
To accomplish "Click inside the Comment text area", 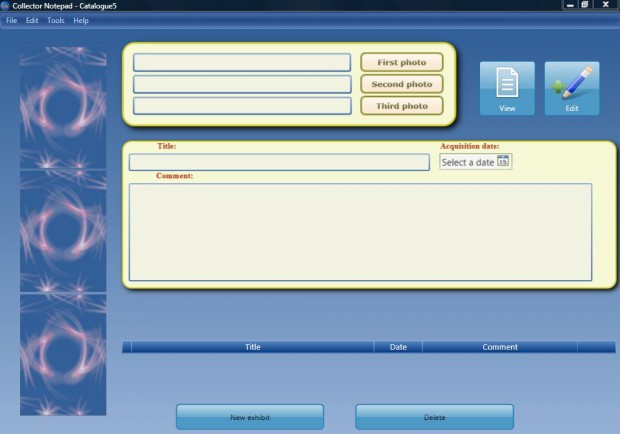I will click(360, 231).
